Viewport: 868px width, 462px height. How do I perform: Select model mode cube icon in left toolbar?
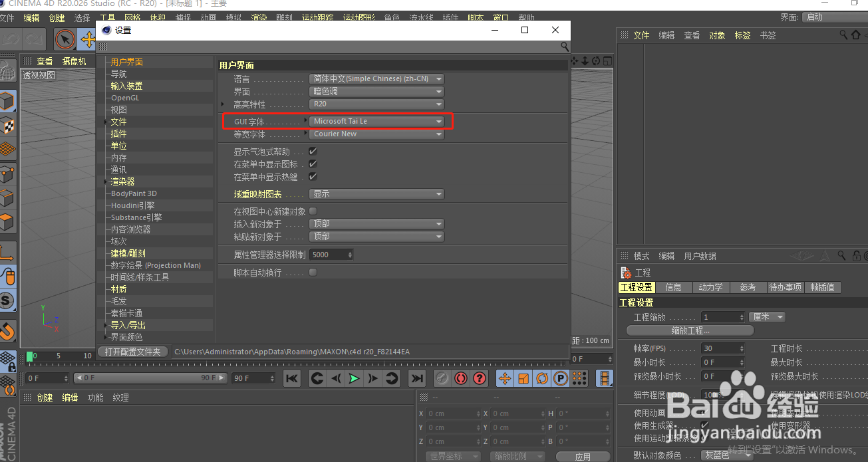(x=7, y=101)
